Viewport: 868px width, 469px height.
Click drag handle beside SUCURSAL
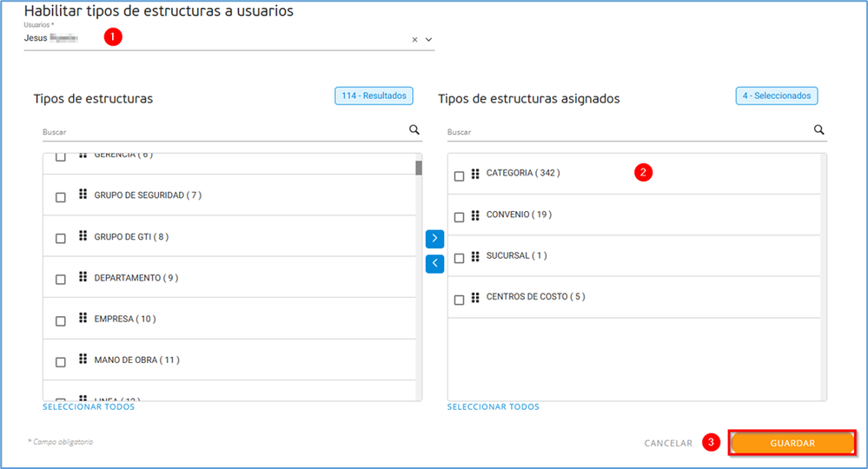click(475, 256)
